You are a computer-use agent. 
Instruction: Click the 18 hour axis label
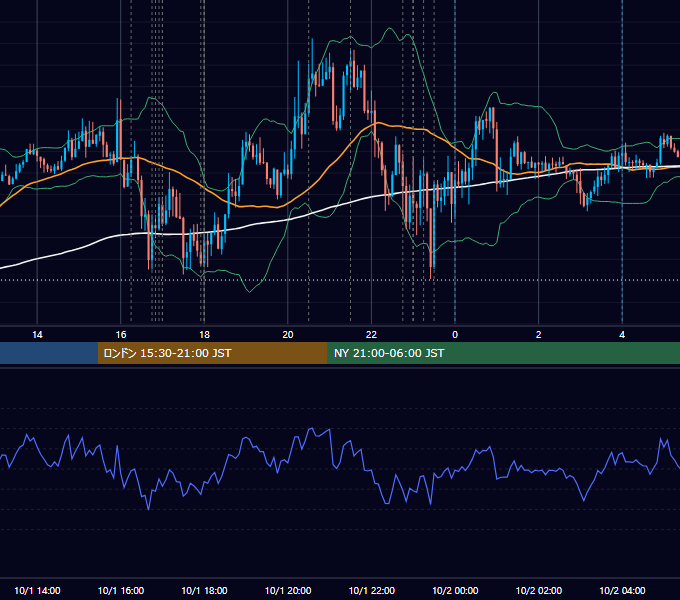[x=204, y=335]
